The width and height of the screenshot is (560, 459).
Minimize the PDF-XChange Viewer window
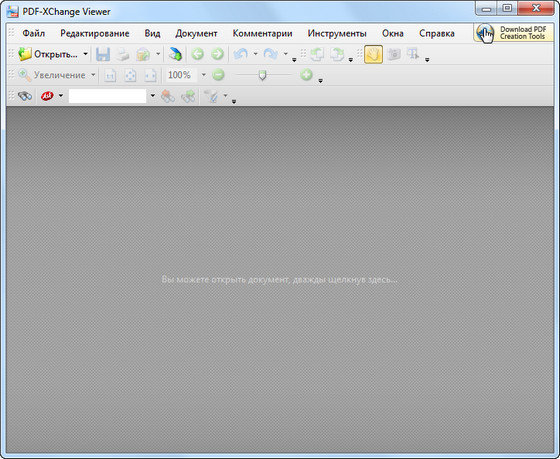[486, 9]
